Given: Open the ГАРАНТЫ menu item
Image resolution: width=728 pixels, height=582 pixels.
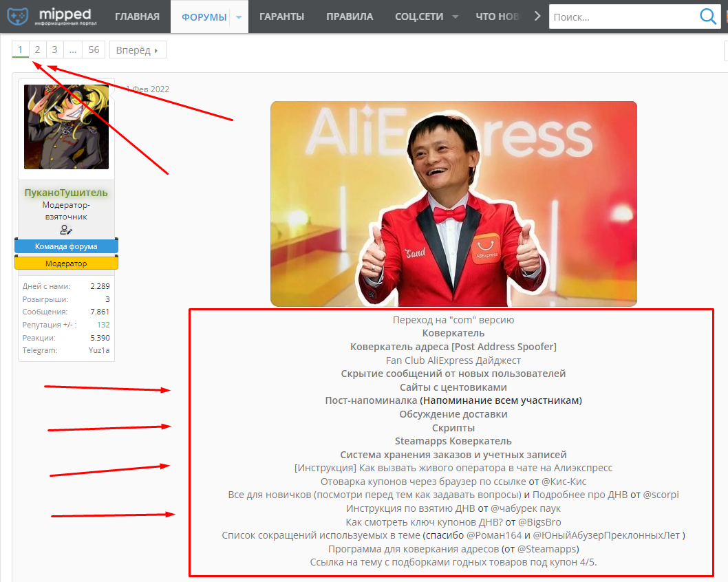Looking at the screenshot, I should coord(281,17).
